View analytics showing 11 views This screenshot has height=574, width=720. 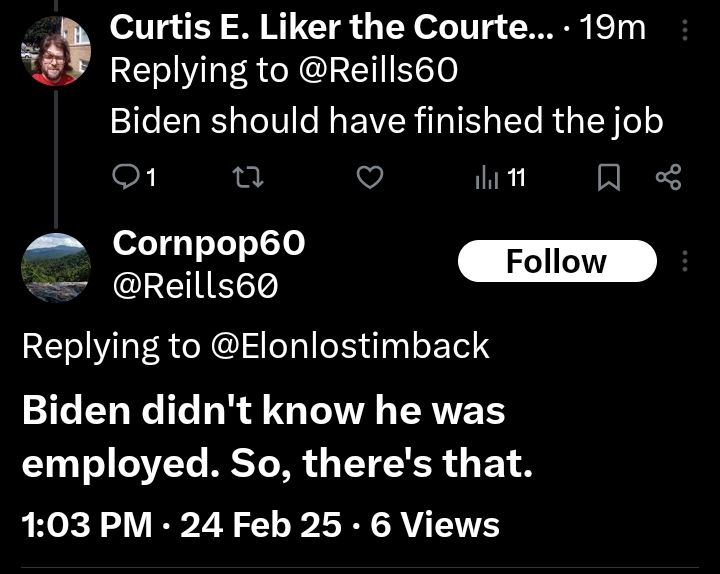[499, 178]
